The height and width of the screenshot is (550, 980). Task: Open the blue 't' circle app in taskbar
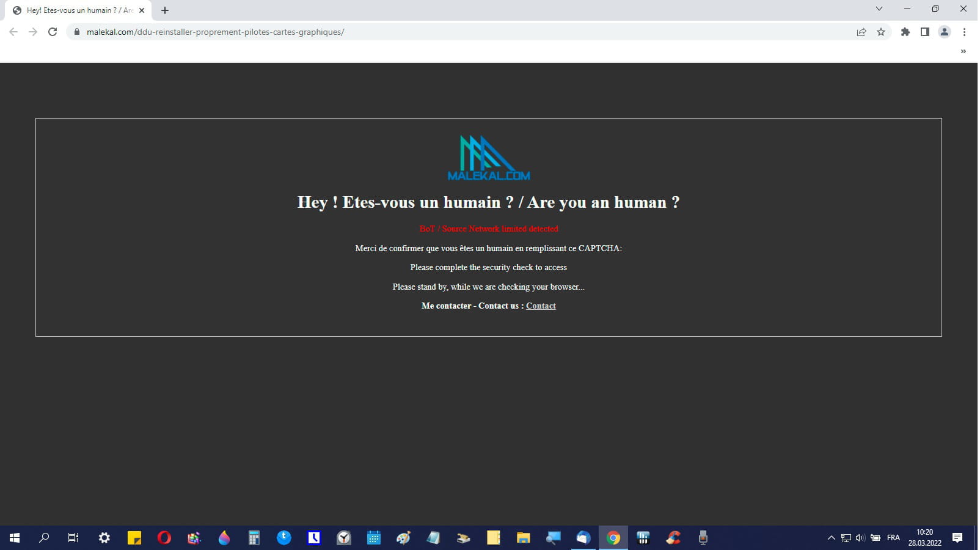[284, 538]
